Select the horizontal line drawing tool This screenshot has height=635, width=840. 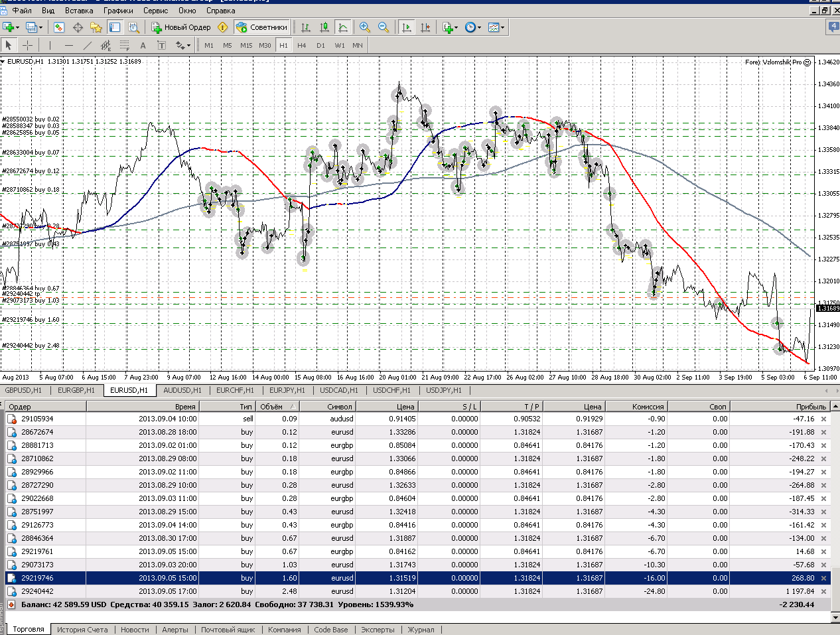point(68,45)
